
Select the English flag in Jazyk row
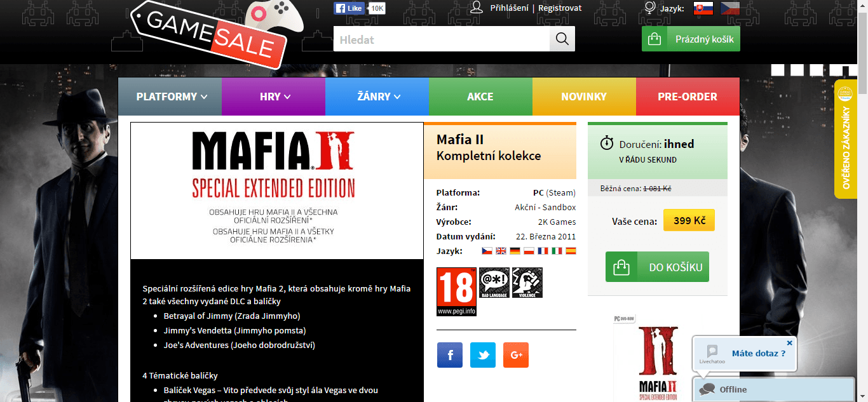point(501,251)
